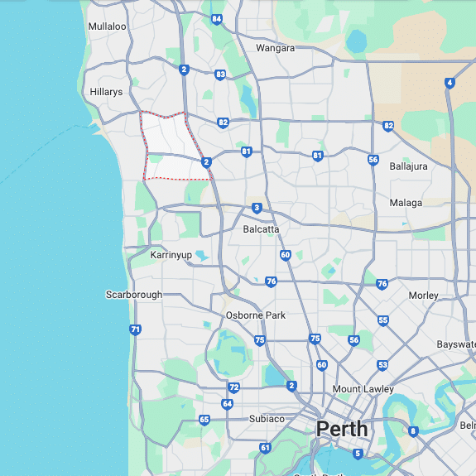Select the route 71 shield below Scarborough
Image resolution: width=476 pixels, height=476 pixels.
click(135, 329)
